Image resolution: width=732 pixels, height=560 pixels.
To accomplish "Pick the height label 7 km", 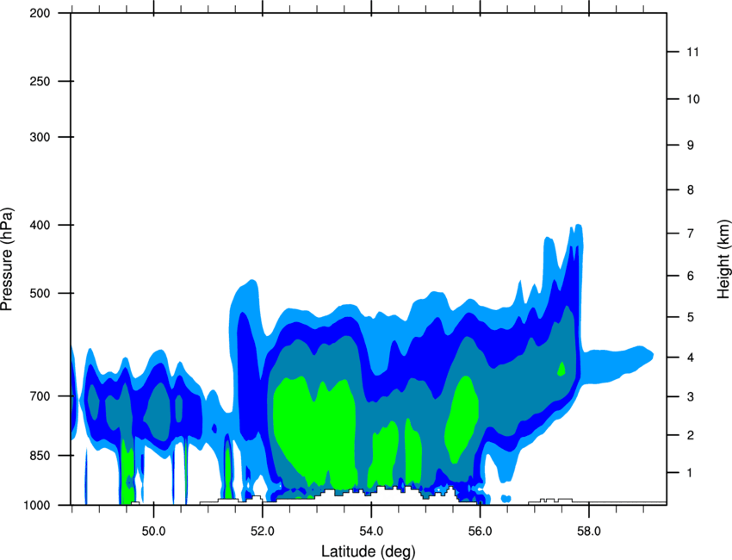I will coord(691,233).
